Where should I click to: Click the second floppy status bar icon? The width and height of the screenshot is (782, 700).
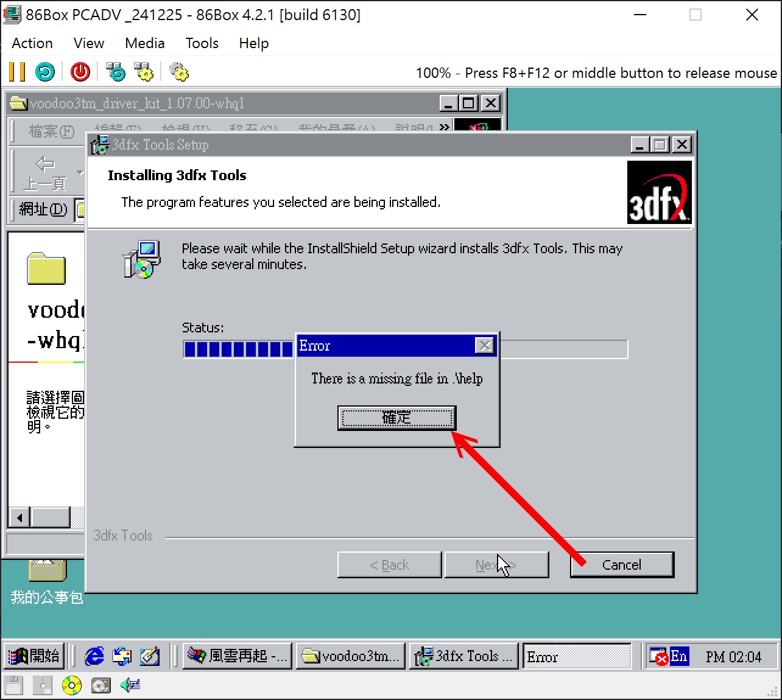tap(43, 685)
